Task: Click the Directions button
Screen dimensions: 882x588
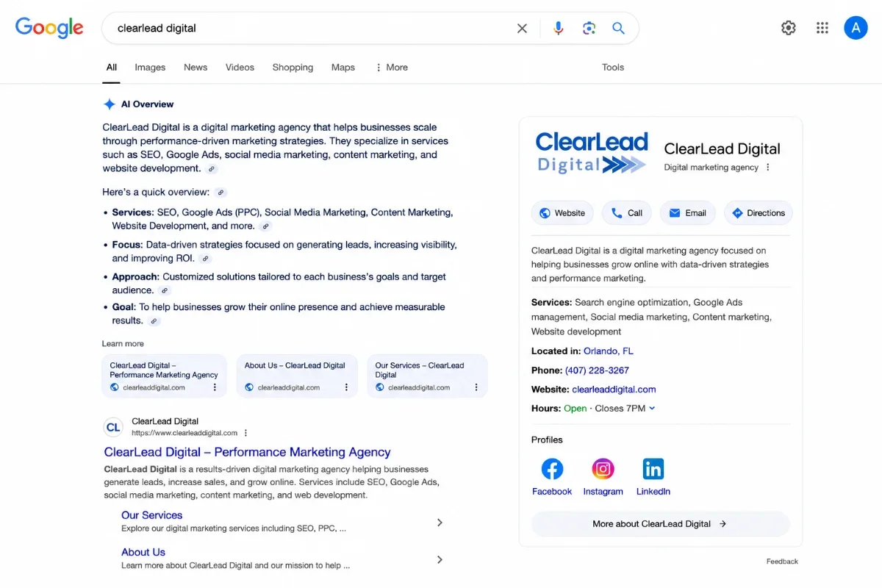Action: tap(759, 213)
